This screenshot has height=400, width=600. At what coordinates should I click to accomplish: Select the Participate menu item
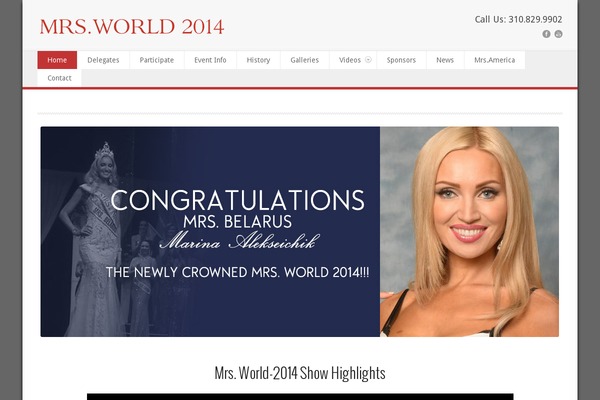point(157,60)
